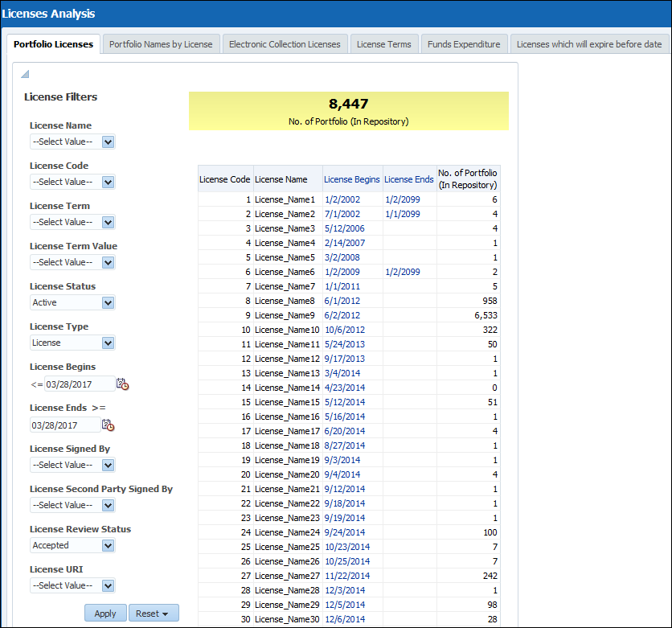Open License Begins date 1/2/2002 link
Screen dimensions: 672x628
pos(342,199)
